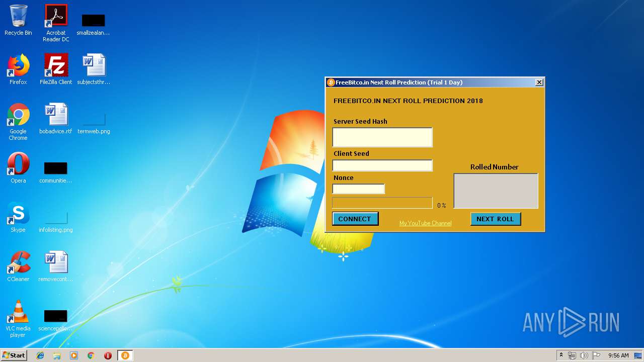Launch Acrobat Reader DC shortcut

click(x=56, y=23)
